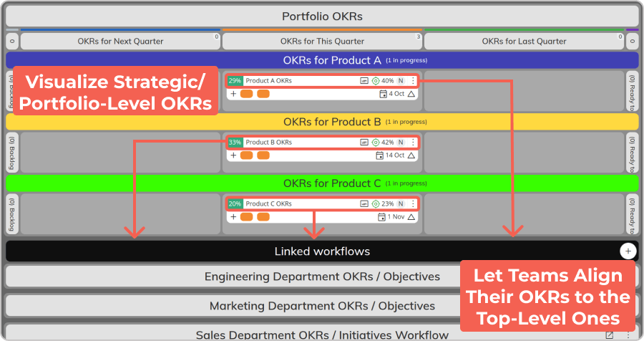Click the 23% outcome value on Product C card
The image size is (644, 341).
click(388, 203)
